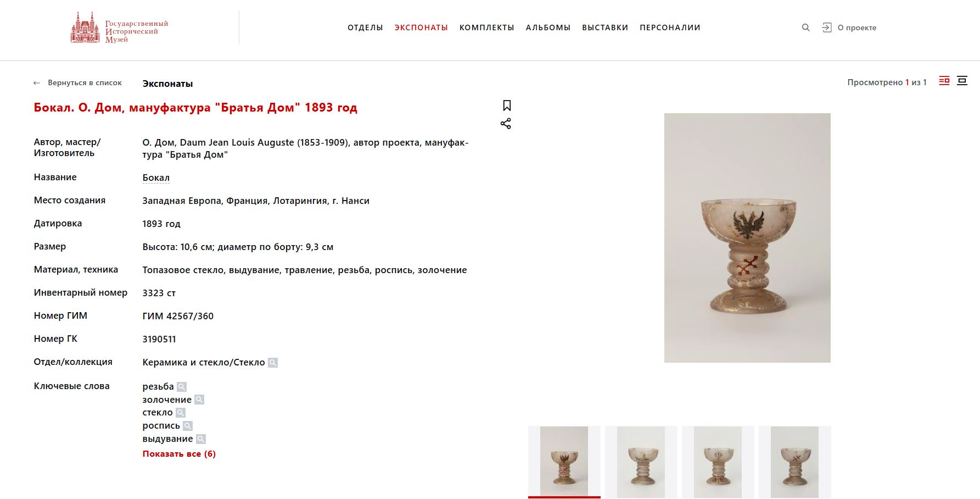The image size is (980, 499).
Task: Open the ЭКСПОНАТЫ menu section
Action: pos(421,27)
